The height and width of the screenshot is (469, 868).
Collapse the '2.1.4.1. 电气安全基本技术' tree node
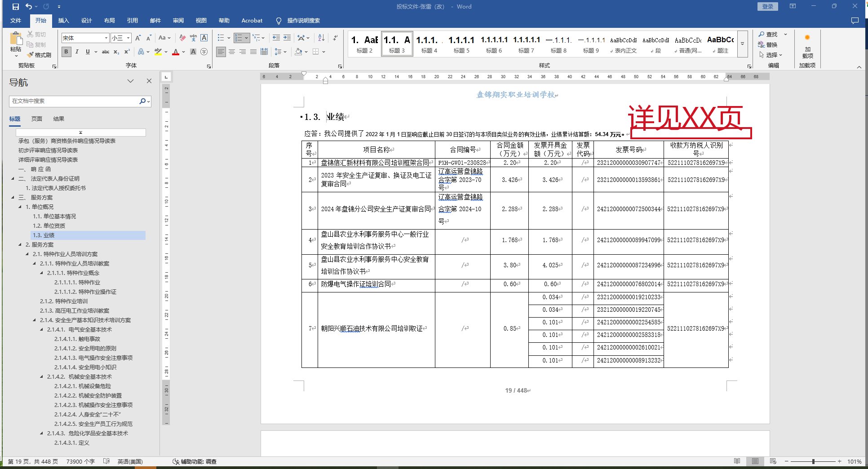tap(42, 330)
